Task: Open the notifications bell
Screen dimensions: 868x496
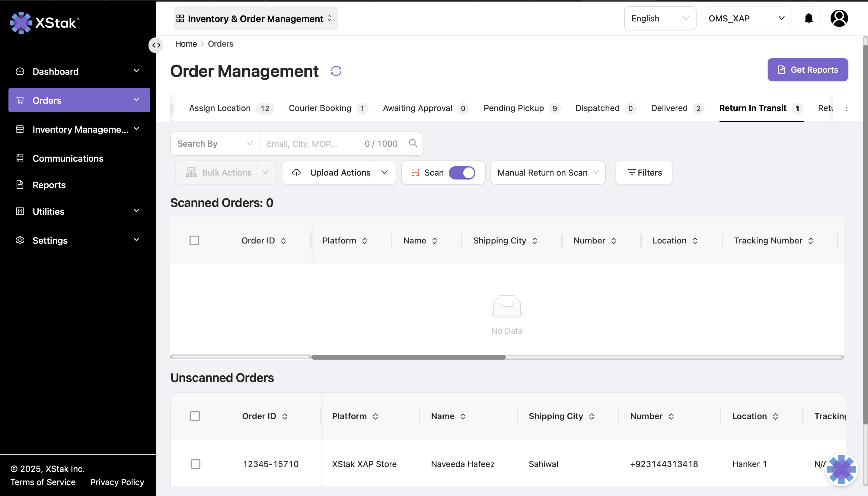Action: pyautogui.click(x=809, y=18)
